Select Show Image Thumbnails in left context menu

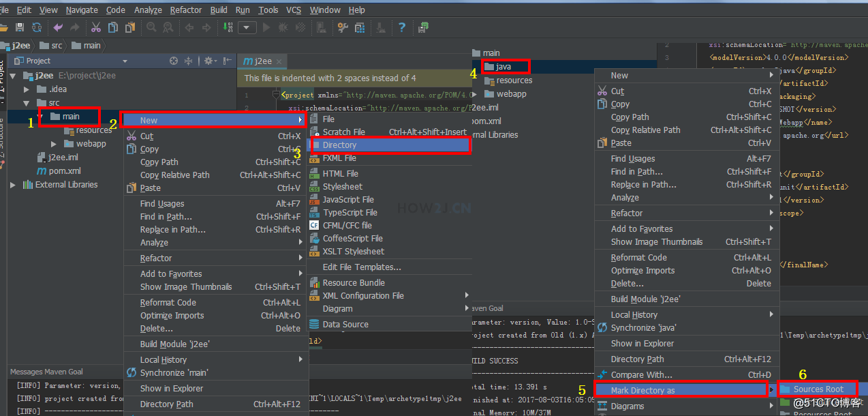pyautogui.click(x=215, y=287)
